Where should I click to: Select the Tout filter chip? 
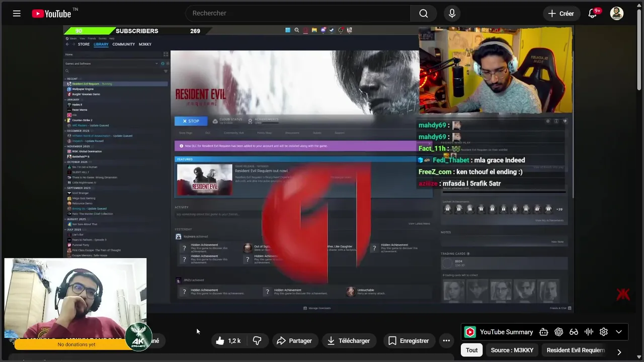coord(471,350)
